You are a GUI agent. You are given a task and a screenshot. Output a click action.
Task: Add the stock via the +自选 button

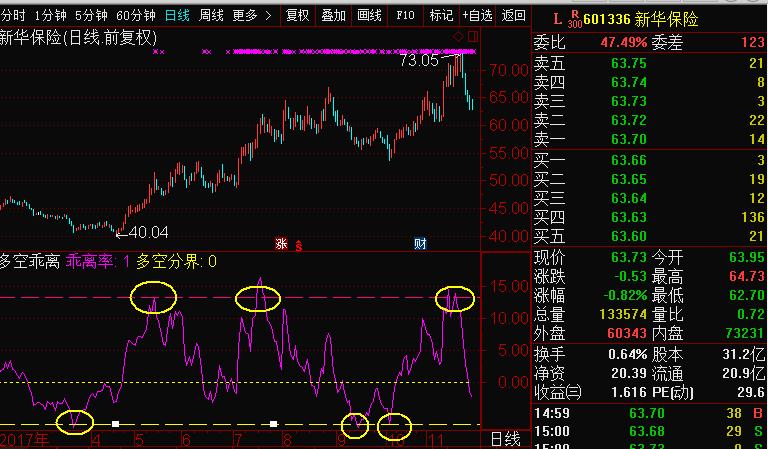coord(477,16)
